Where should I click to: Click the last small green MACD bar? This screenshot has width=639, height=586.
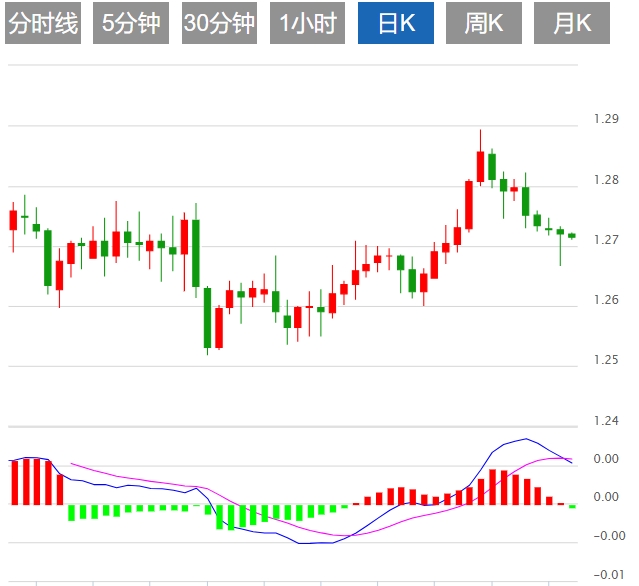pos(572,507)
